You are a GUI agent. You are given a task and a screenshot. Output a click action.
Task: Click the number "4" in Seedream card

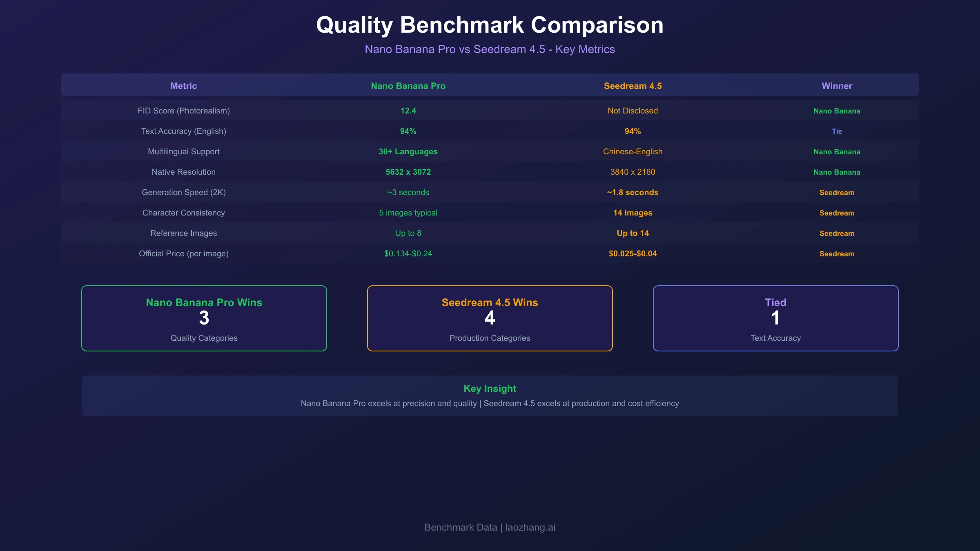pos(490,318)
